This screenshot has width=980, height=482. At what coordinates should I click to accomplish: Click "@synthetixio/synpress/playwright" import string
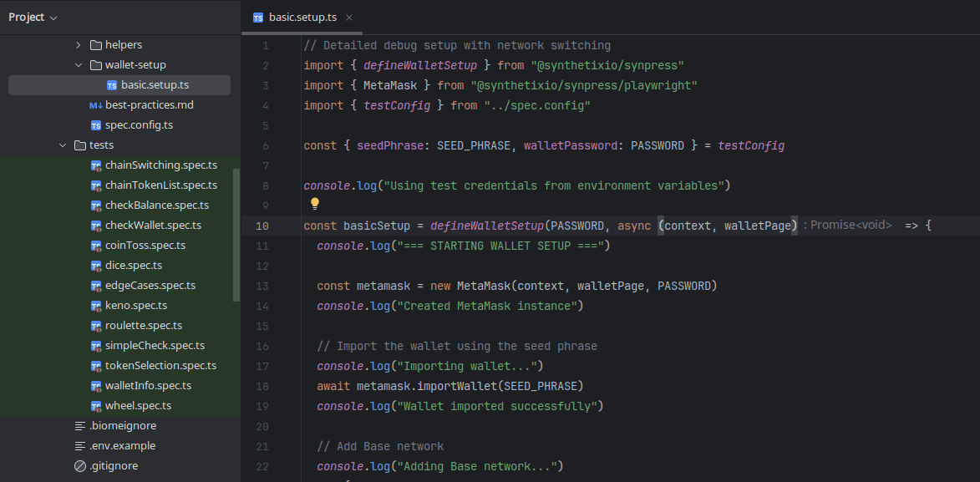pos(584,85)
